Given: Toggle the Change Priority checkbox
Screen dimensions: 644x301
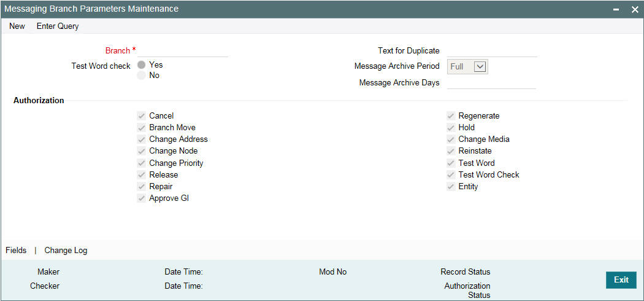Looking at the screenshot, I should (142, 163).
